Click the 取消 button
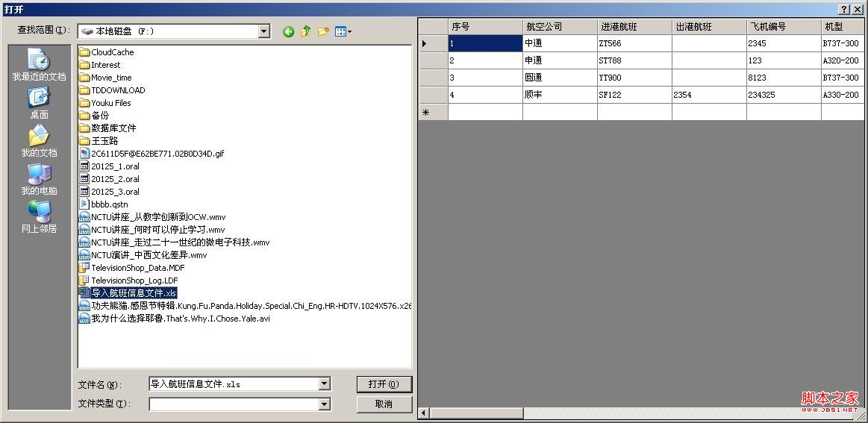868x423 pixels. (x=384, y=404)
